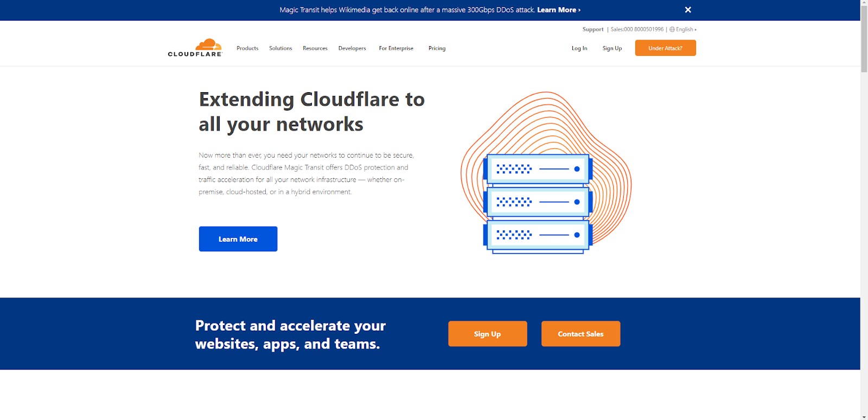Follow the banner Learn More link

pyautogui.click(x=559, y=10)
